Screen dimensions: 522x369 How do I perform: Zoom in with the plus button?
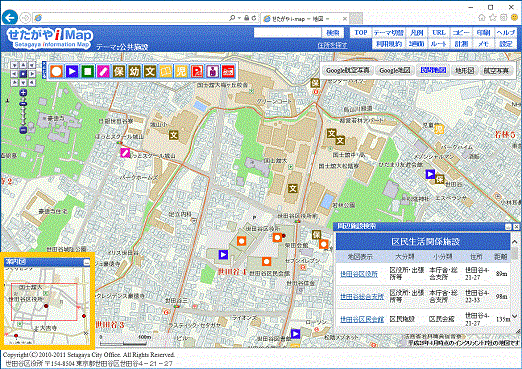coord(23,93)
